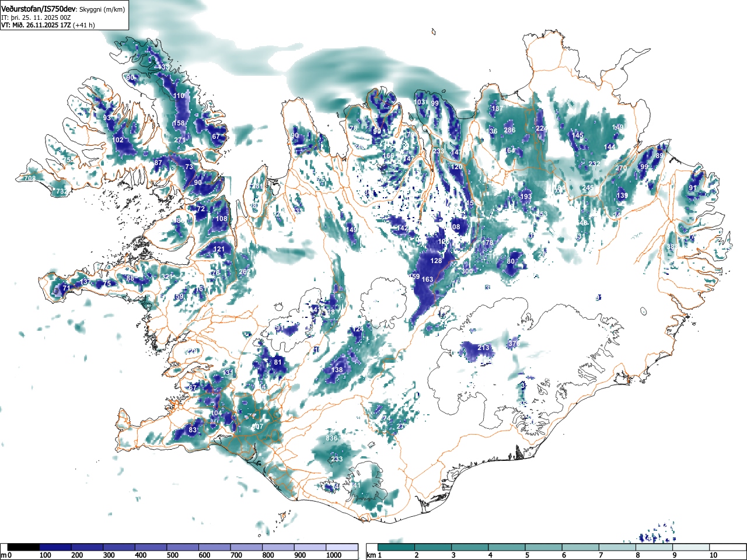
Task: Click the visibility value '104' on the map
Action: tap(216, 413)
